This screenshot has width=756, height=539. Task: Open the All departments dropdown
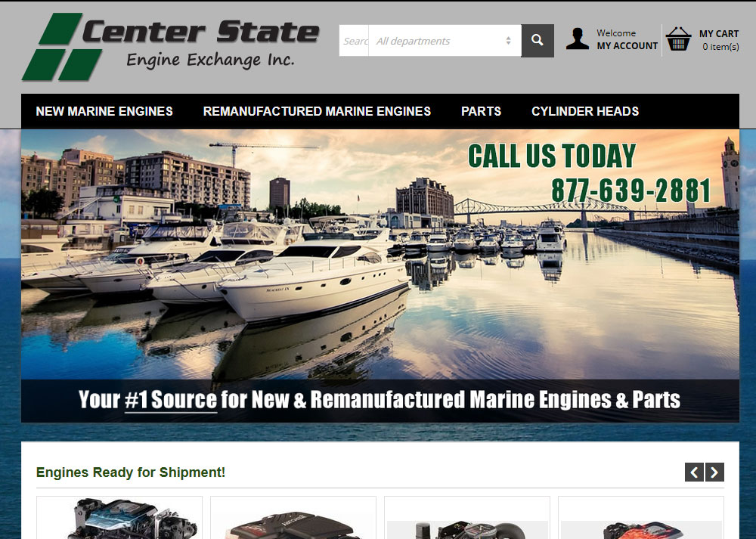click(445, 41)
